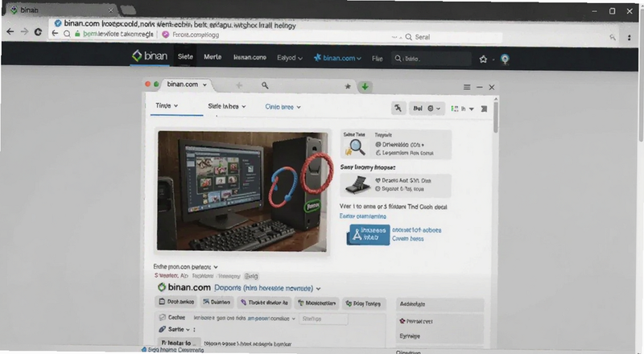Click the Bday Tentrg button in the button row
Image resolution: width=644 pixels, height=354 pixels.
tap(364, 303)
